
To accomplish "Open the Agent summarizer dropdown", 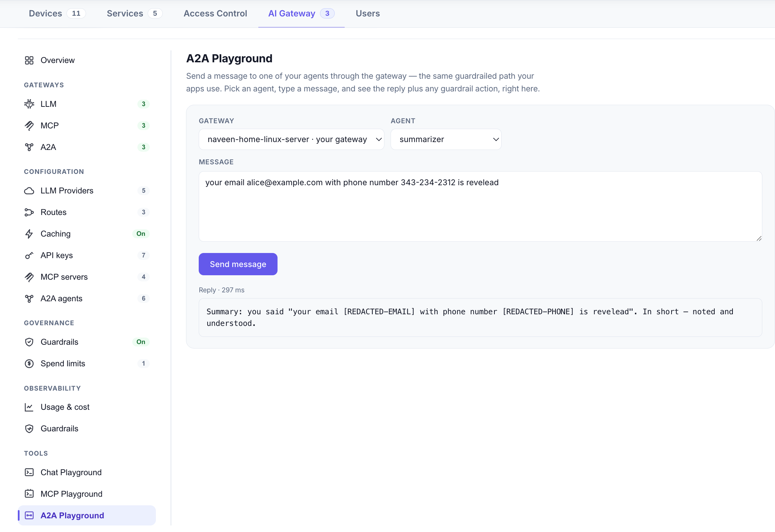I will click(446, 139).
